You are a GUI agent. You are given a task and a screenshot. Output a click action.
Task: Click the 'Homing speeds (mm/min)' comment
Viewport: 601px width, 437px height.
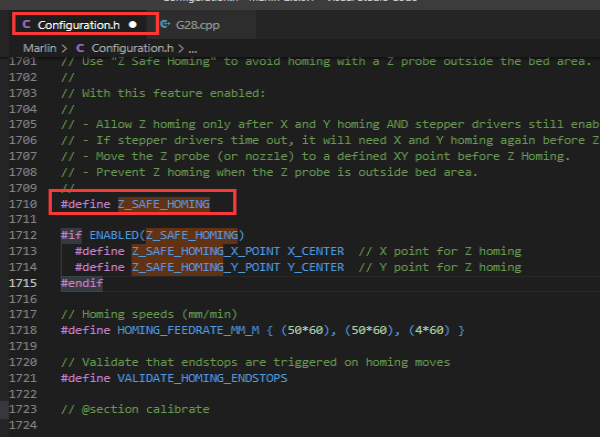tap(149, 314)
